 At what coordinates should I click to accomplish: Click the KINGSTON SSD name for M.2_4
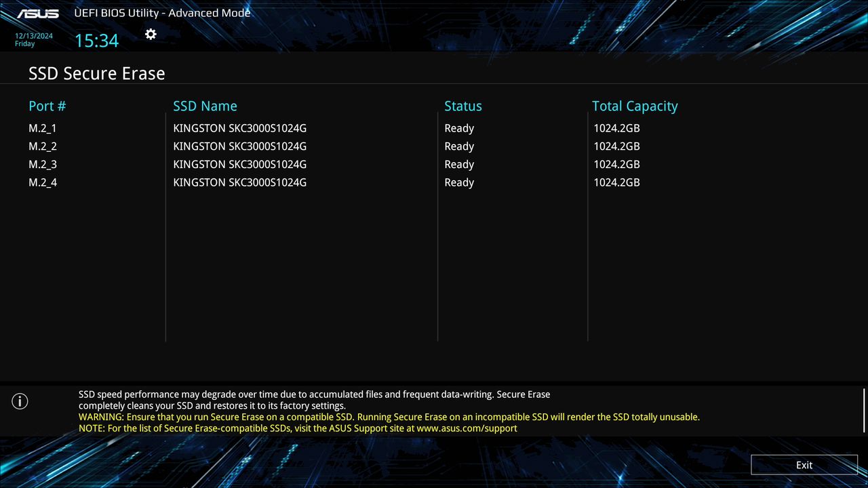coord(240,182)
